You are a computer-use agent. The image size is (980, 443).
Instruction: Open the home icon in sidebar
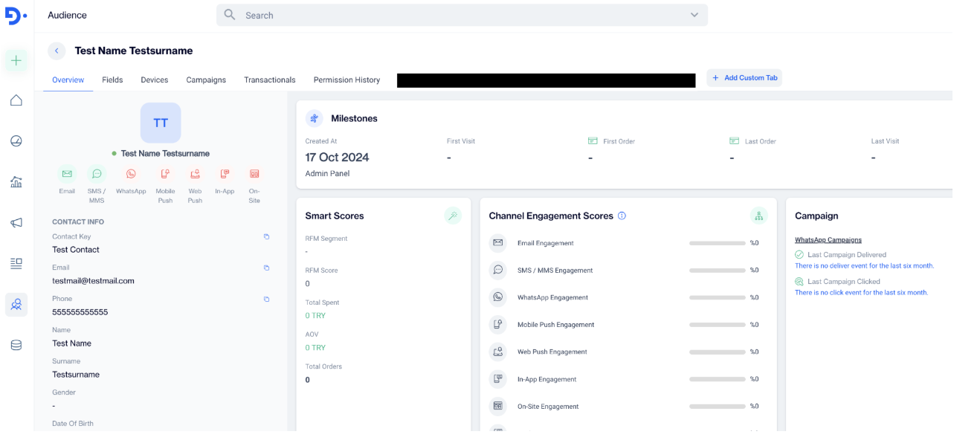click(x=16, y=100)
